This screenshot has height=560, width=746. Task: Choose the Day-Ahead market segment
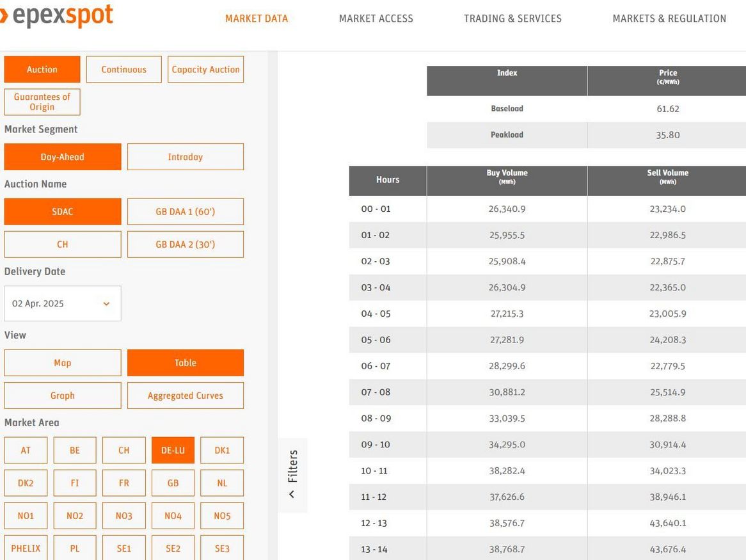pos(62,157)
